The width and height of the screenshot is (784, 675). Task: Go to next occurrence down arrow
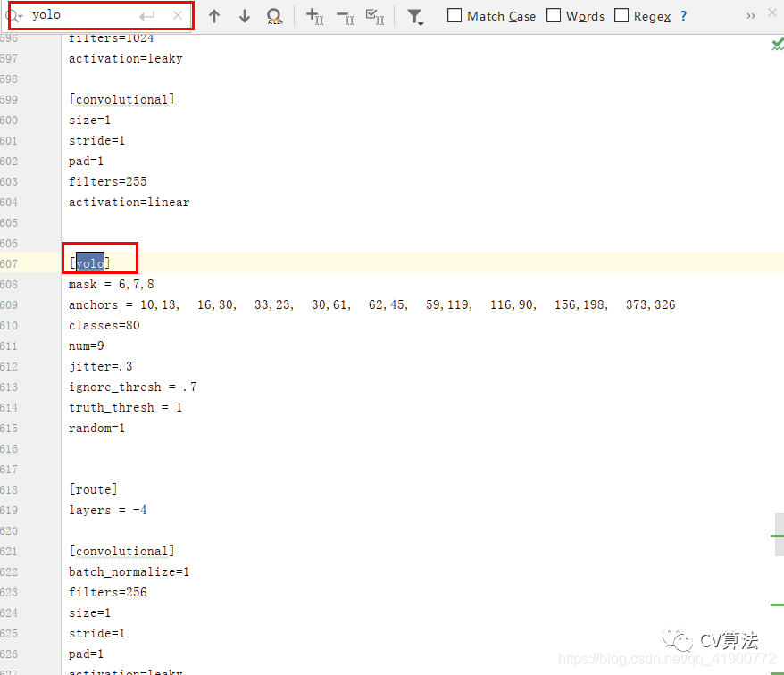(245, 16)
